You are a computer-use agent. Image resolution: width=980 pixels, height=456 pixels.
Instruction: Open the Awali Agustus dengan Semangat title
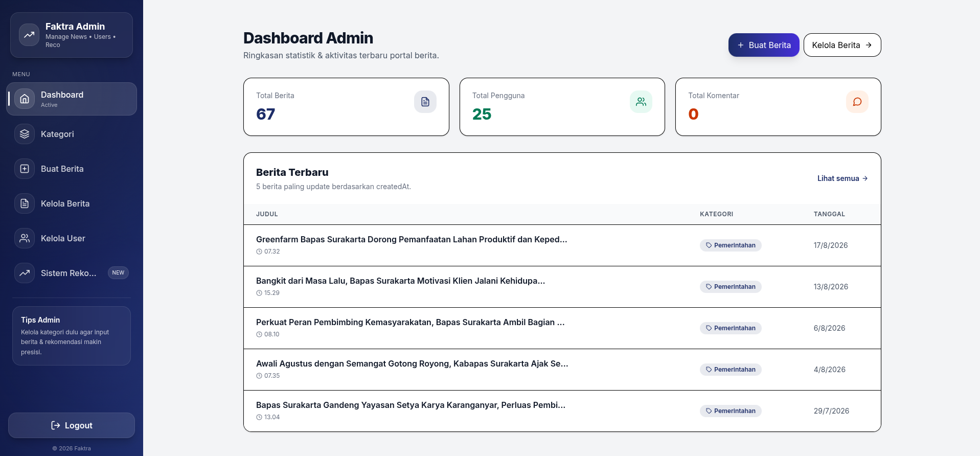(x=412, y=363)
